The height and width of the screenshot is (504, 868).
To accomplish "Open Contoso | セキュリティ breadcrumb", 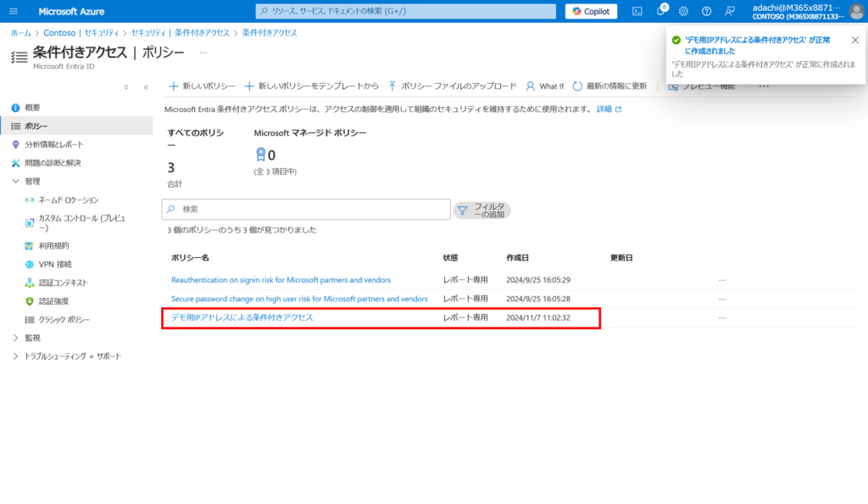I will click(x=81, y=33).
